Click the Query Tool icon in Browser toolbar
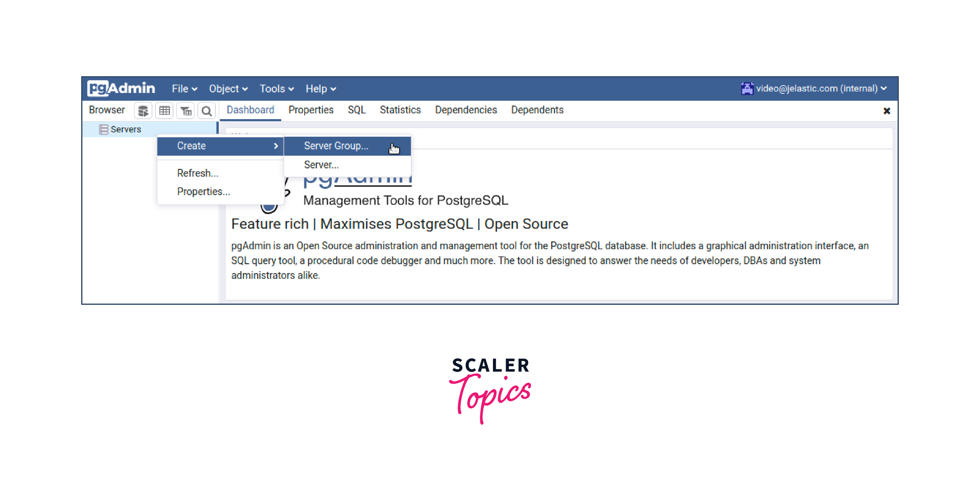 pyautogui.click(x=143, y=111)
